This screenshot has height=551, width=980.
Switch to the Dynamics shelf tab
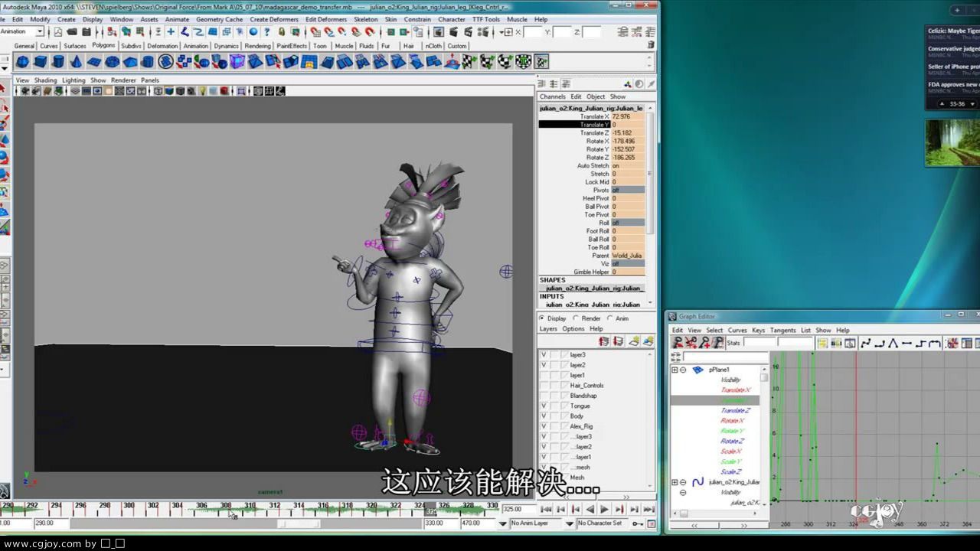226,46
